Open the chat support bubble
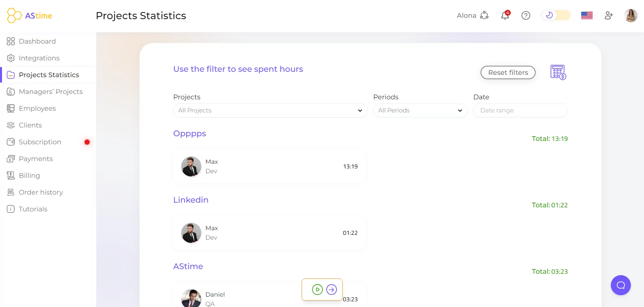Image resolution: width=644 pixels, height=307 pixels. (621, 285)
